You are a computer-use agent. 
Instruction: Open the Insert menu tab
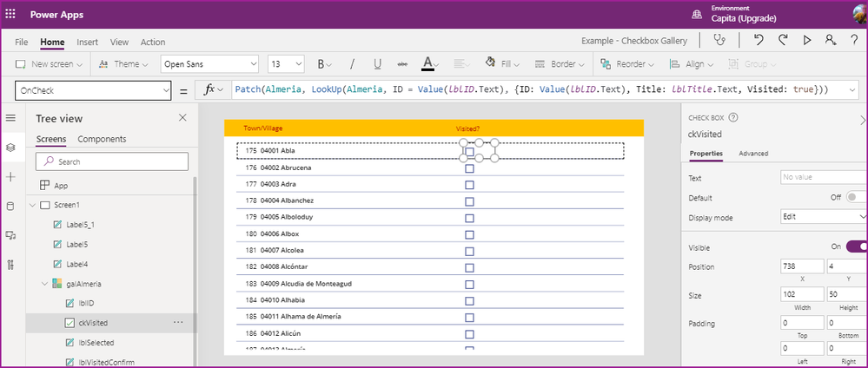(x=87, y=42)
